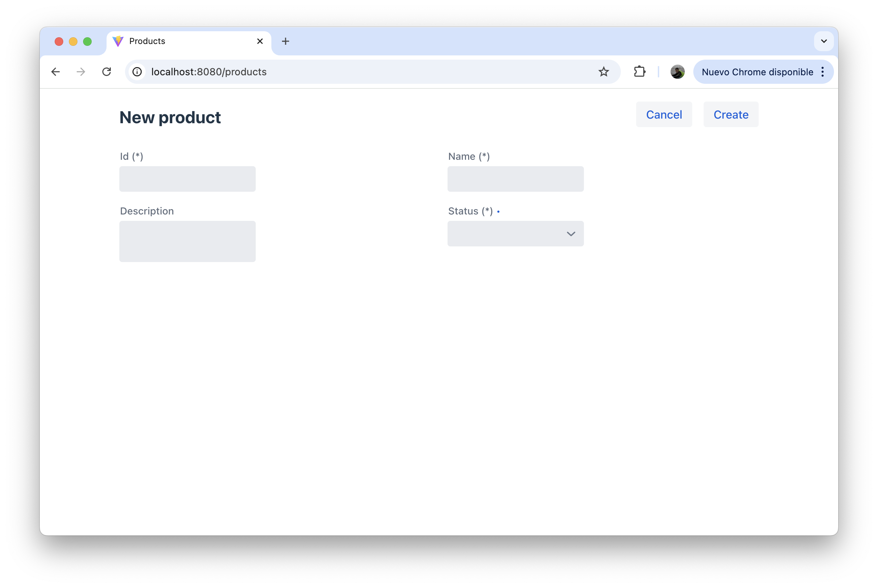This screenshot has height=588, width=878.
Task: Click the Description text area
Action: [x=187, y=241]
